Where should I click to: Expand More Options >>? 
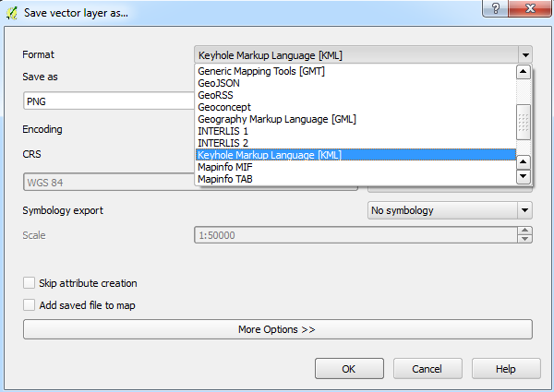tap(278, 329)
